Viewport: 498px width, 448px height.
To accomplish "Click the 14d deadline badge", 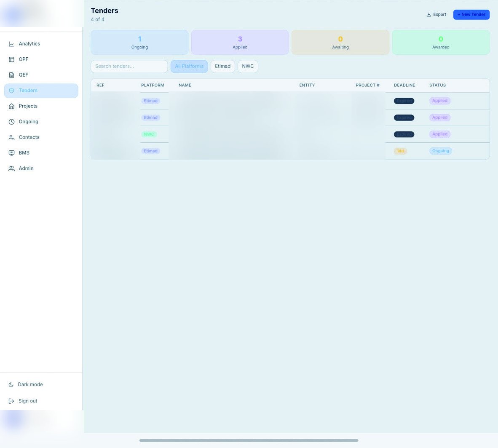I will point(400,151).
